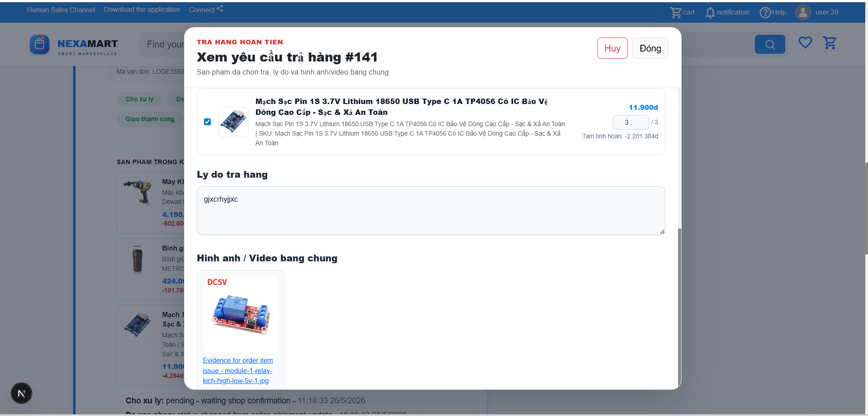This screenshot has height=416, width=868.
Task: Click the price 11.900d in the dialog
Action: tap(643, 108)
